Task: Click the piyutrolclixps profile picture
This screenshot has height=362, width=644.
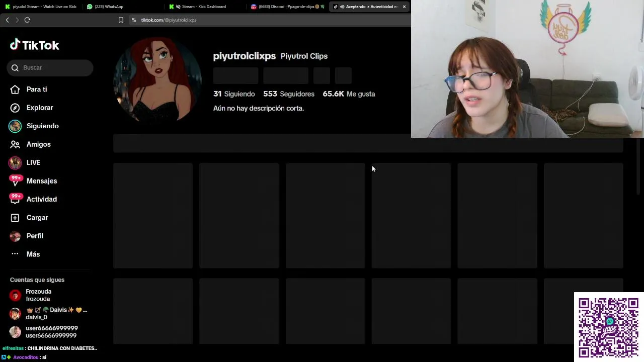Action: pyautogui.click(x=157, y=79)
